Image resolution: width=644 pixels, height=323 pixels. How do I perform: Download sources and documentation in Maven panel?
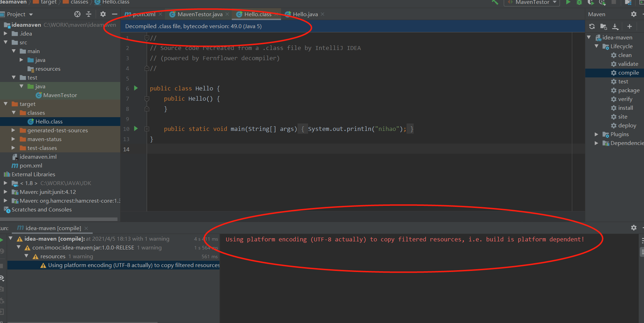click(x=615, y=26)
